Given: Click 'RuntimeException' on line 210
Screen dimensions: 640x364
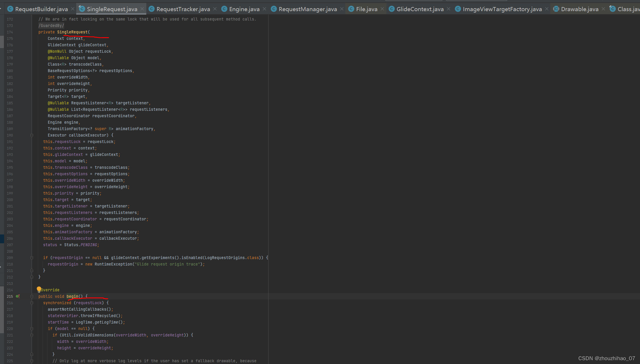Looking at the screenshot, I should click(113, 264).
